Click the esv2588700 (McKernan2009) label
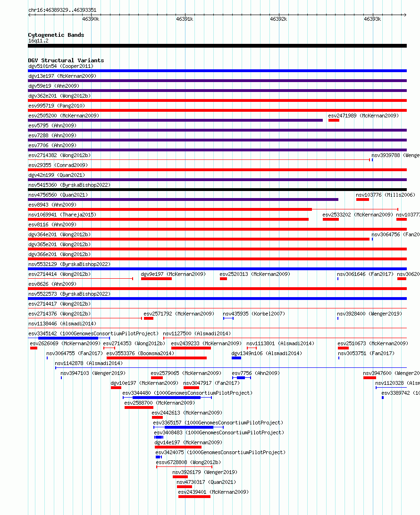420x515 pixels. (x=160, y=403)
